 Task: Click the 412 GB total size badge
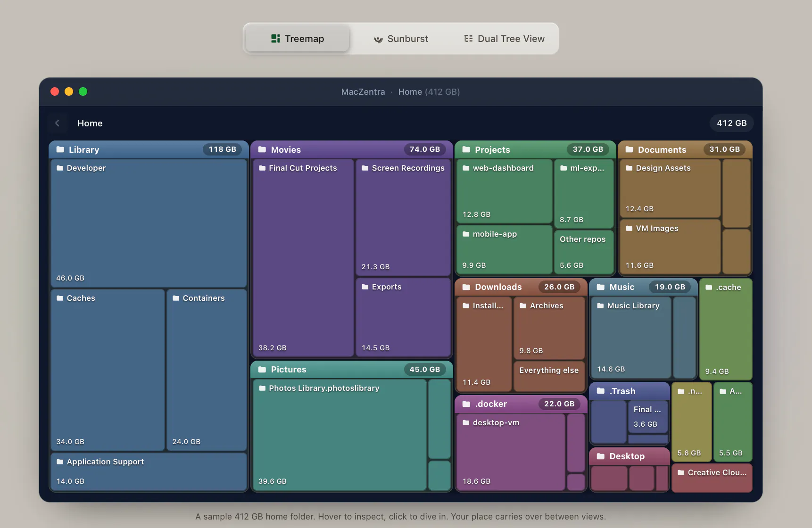point(731,123)
